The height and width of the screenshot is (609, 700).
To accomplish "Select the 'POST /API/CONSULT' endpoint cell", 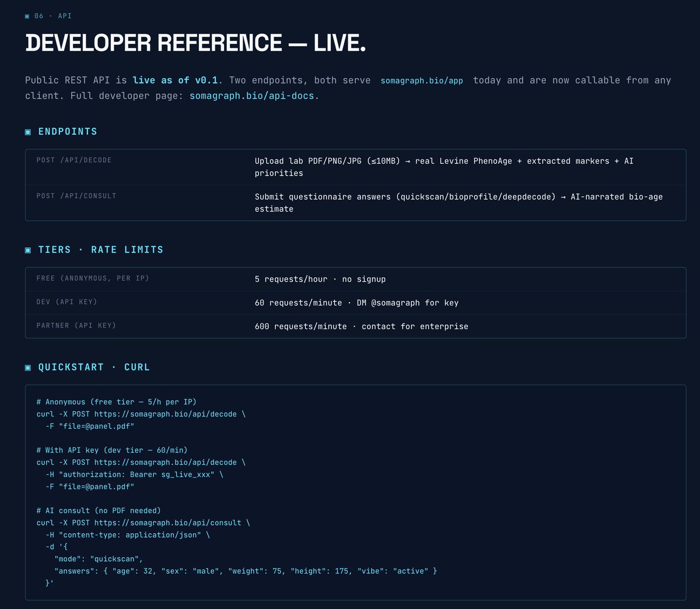I will (x=76, y=196).
